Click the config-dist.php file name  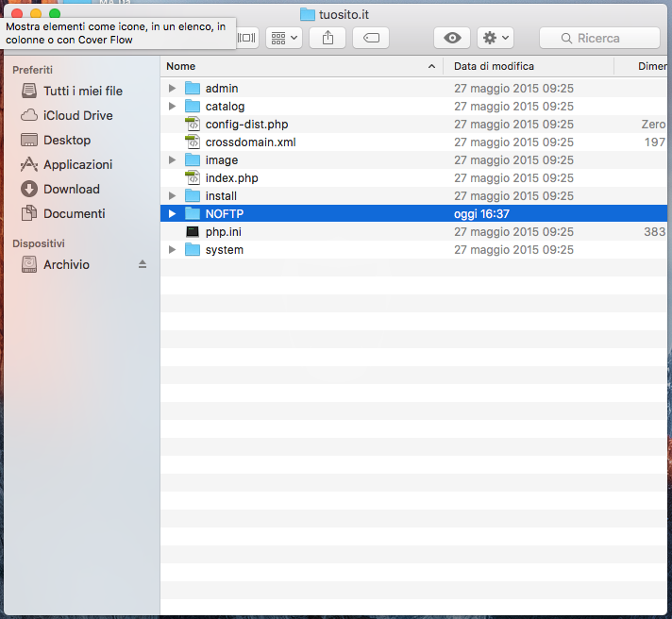coord(247,125)
